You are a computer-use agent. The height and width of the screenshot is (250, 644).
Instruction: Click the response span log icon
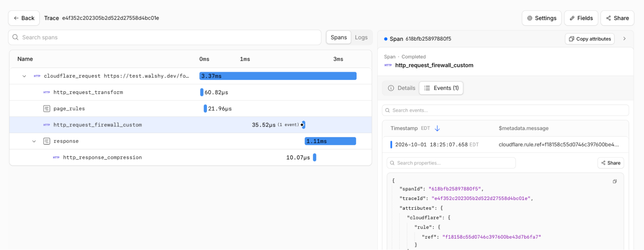[x=47, y=141]
